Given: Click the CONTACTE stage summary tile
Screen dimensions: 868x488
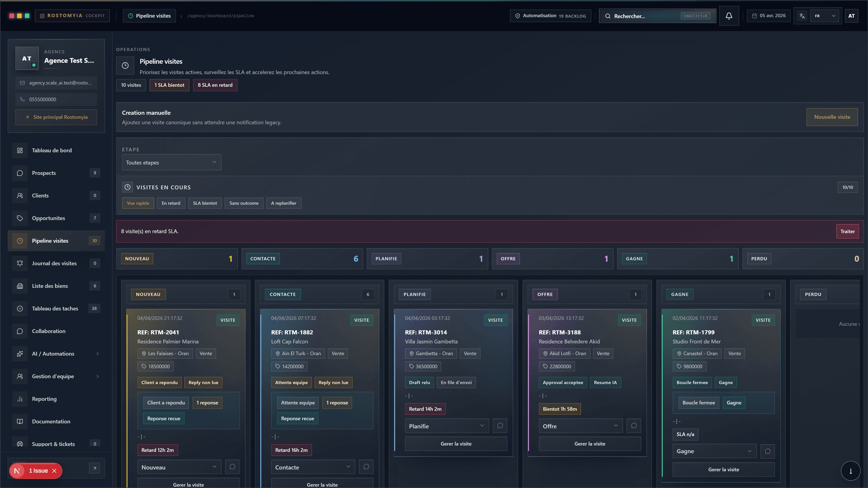Looking at the screenshot, I should coord(302,259).
